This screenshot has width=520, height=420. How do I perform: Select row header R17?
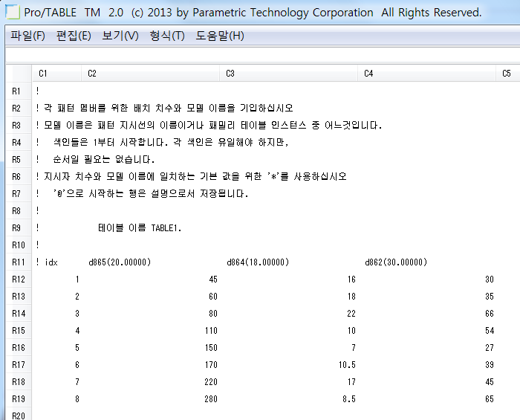(19, 364)
